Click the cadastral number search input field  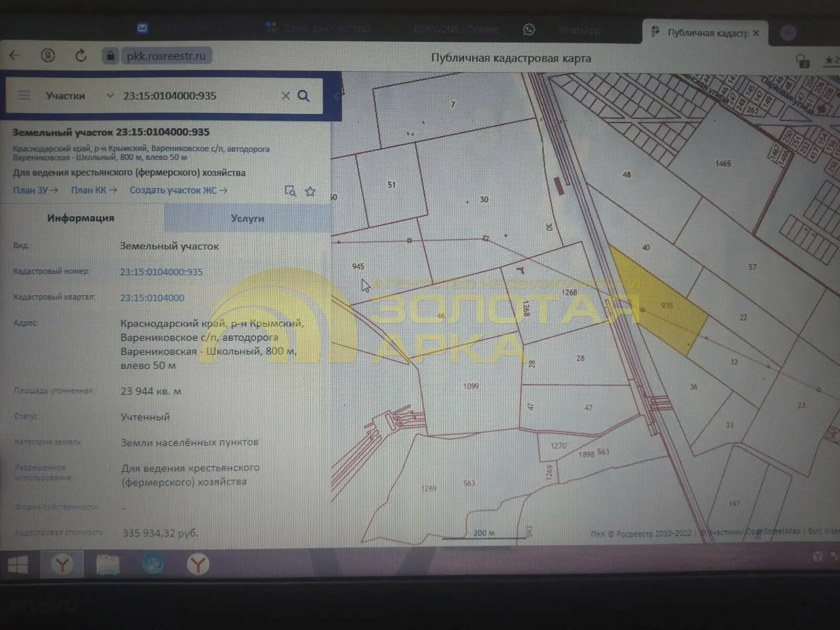click(199, 96)
